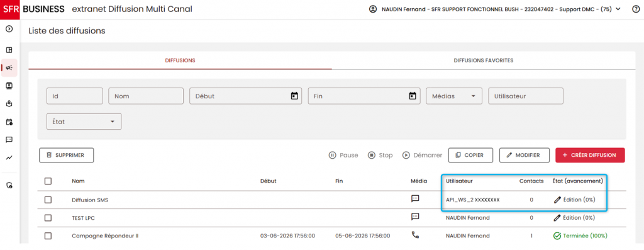Switch to the DIFFUSIONS FAVORITES tab
Image resolution: width=644 pixels, height=250 pixels.
484,60
